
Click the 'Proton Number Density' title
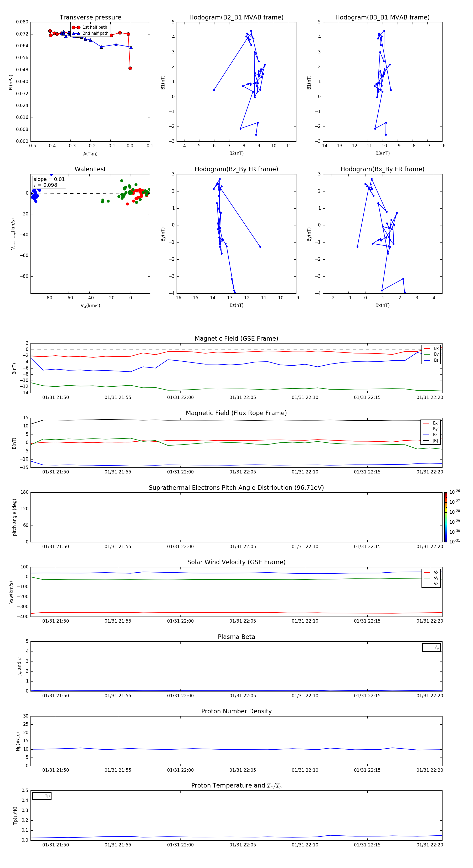click(x=236, y=711)
